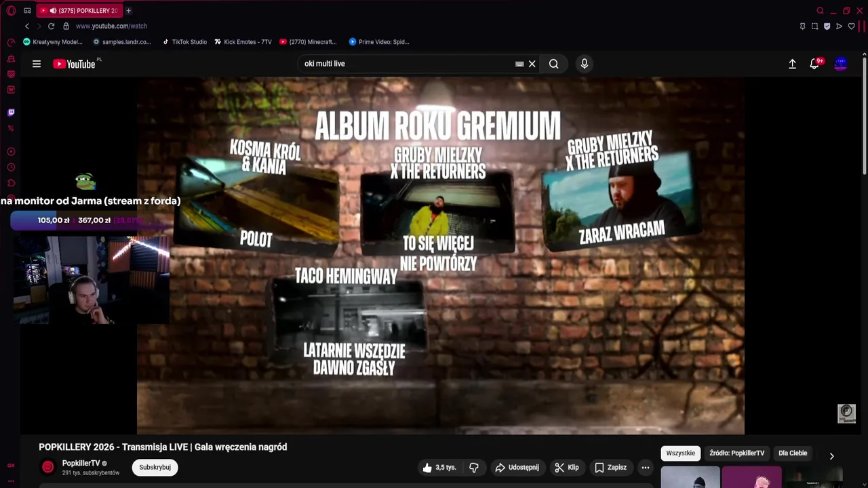Open the Opera main menu logo
Viewport: 868px width, 488px height.
[11, 11]
